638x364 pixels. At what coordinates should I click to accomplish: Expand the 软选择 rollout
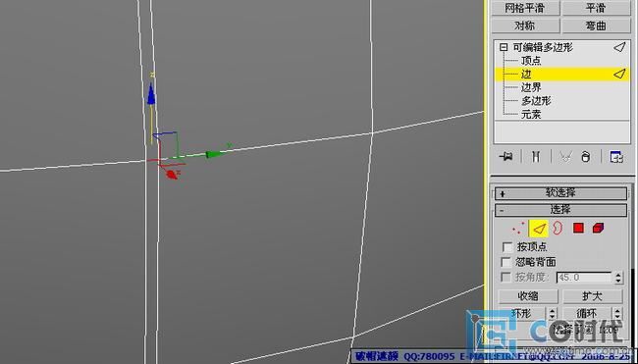point(560,193)
